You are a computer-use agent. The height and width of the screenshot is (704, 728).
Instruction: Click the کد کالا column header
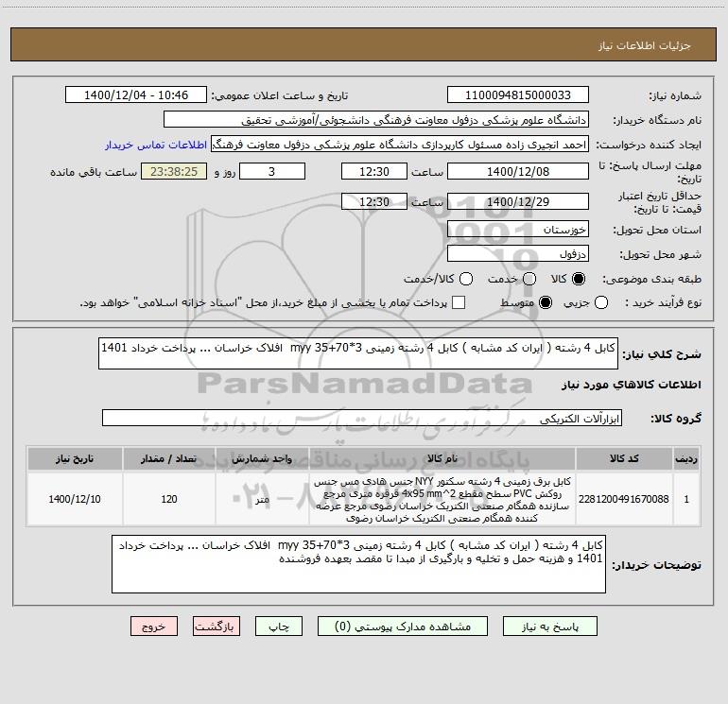(x=624, y=458)
